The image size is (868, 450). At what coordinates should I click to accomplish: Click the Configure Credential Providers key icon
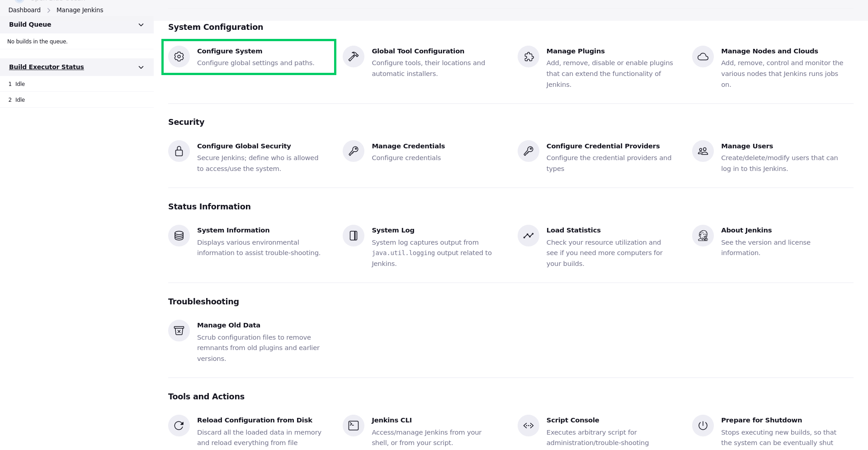pos(528,151)
